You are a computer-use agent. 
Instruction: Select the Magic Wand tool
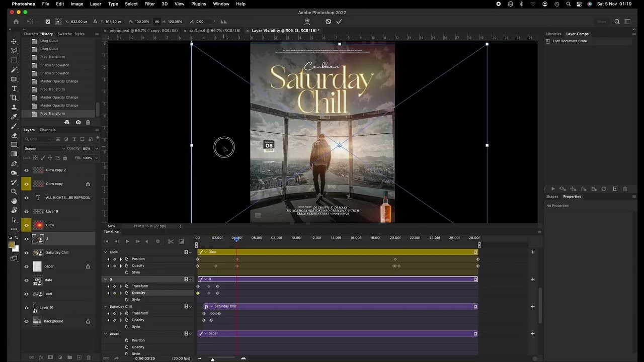pos(14,69)
